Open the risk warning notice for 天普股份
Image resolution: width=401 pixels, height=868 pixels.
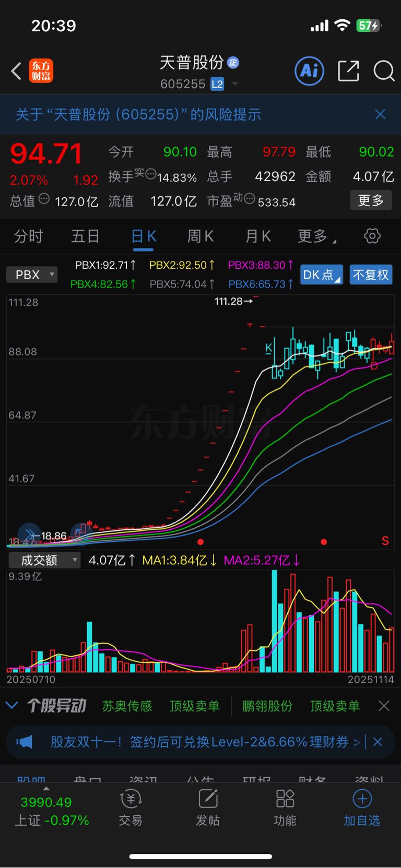pyautogui.click(x=138, y=114)
